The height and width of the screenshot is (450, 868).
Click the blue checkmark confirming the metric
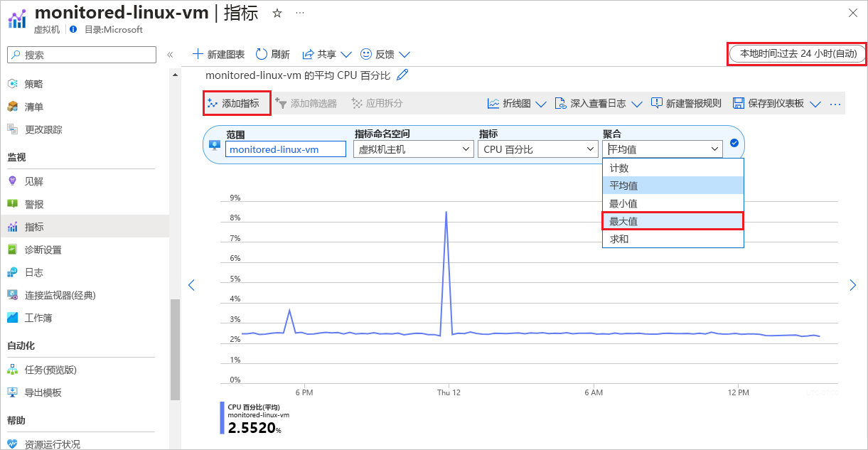coord(734,143)
